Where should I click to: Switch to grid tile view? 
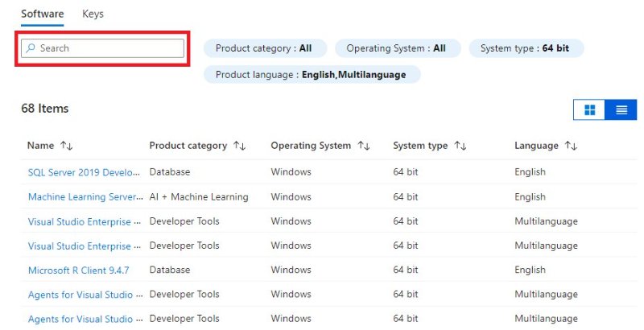tap(589, 110)
